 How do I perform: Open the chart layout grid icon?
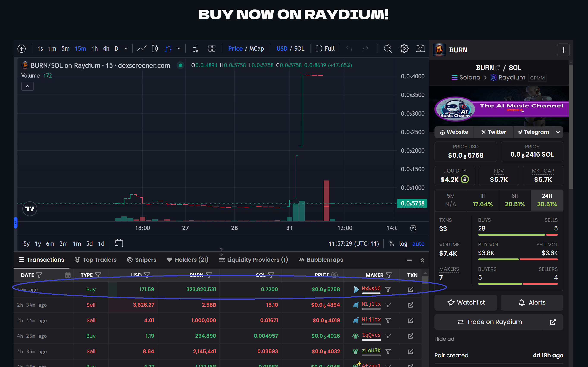[212, 48]
